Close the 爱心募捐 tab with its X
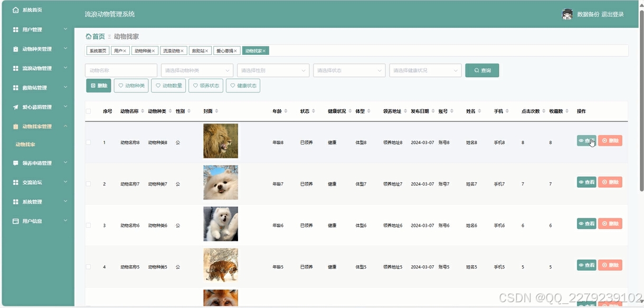This screenshot has width=644, height=308. click(235, 51)
